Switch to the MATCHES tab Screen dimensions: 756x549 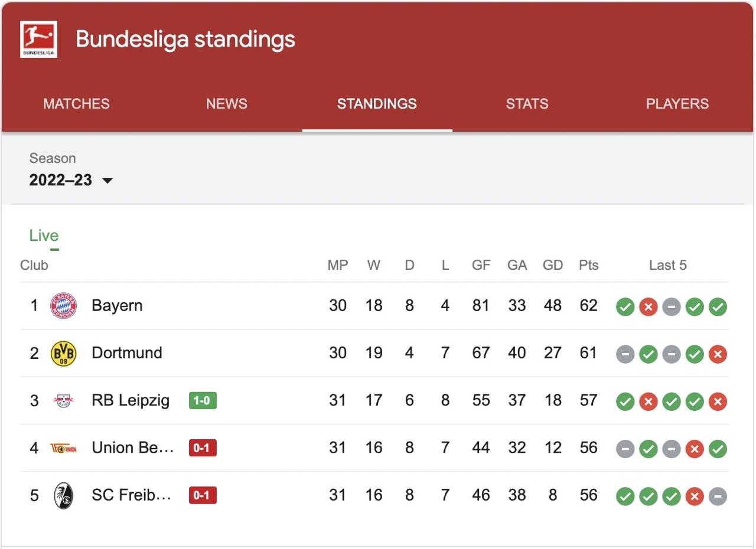tap(76, 104)
